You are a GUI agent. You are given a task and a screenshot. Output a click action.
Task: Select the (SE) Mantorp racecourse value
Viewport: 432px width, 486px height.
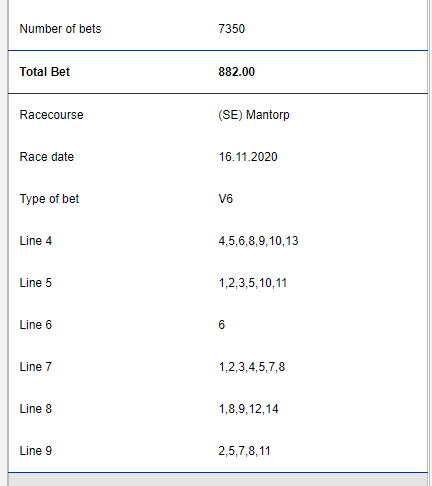(254, 115)
